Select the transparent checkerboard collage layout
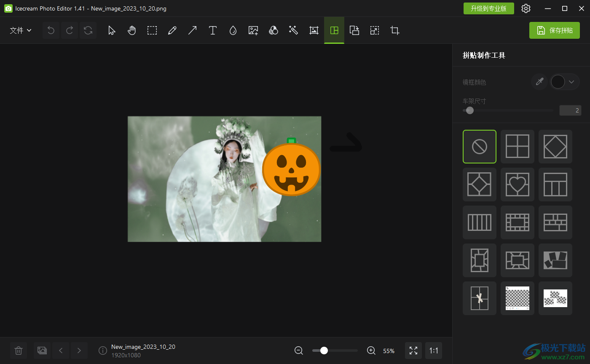 pyautogui.click(x=518, y=298)
